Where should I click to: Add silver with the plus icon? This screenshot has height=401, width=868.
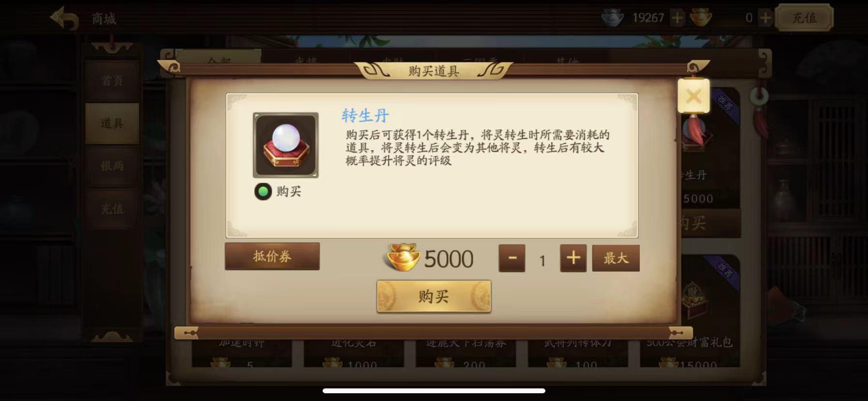click(677, 18)
